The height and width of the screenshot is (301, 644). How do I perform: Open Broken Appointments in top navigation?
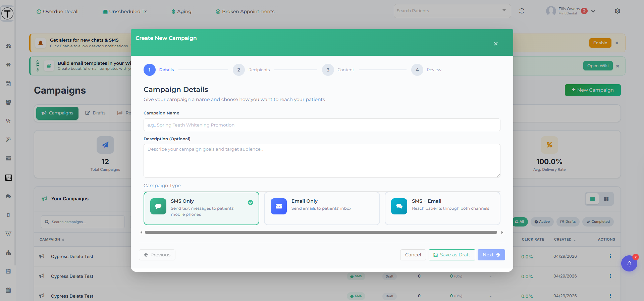tap(245, 11)
